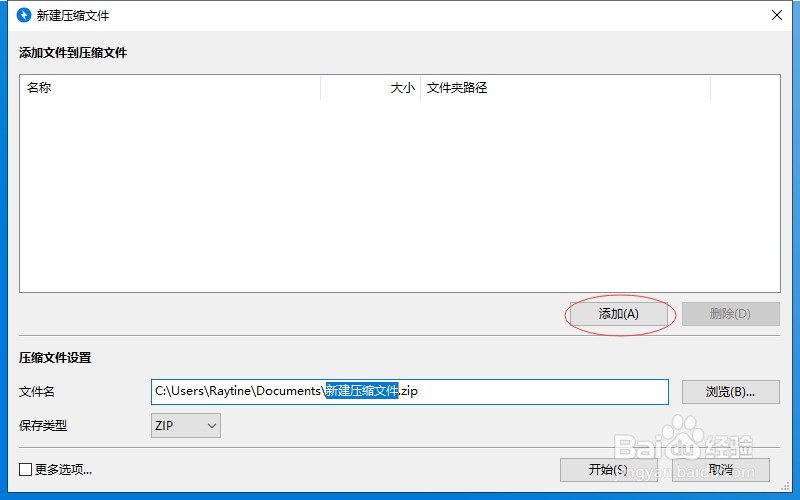The height and width of the screenshot is (500, 800).
Task: Click the 添加(A) button
Action: [x=618, y=314]
